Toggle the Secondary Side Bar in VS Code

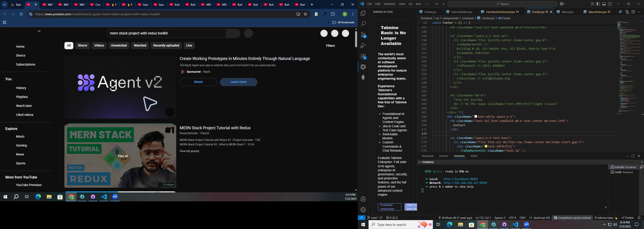(x=610, y=4)
